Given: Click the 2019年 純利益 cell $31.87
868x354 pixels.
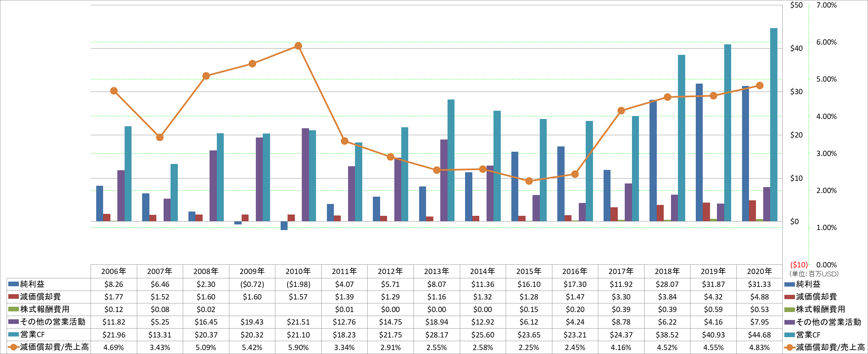Looking at the screenshot, I should (x=713, y=284).
